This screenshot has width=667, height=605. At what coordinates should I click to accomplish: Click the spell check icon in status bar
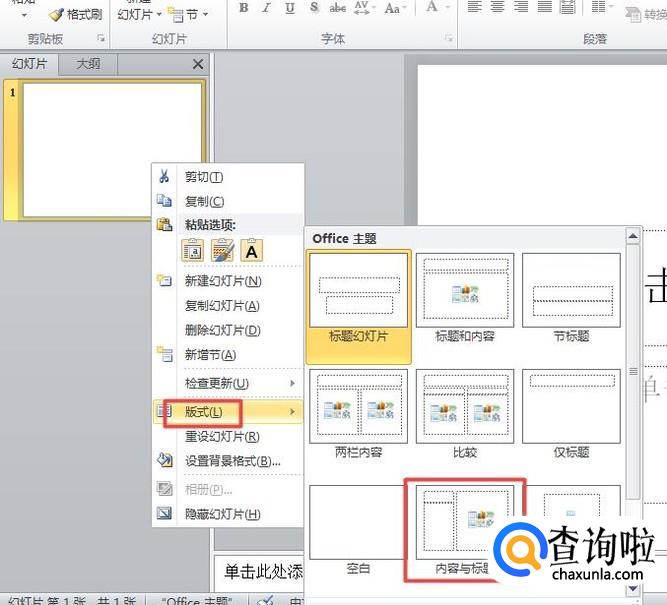click(x=266, y=600)
